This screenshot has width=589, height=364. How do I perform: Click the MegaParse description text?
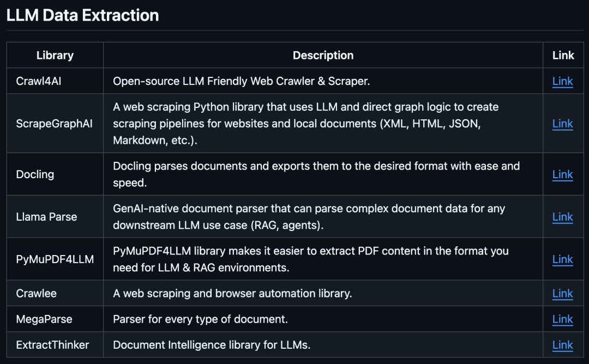tap(200, 319)
